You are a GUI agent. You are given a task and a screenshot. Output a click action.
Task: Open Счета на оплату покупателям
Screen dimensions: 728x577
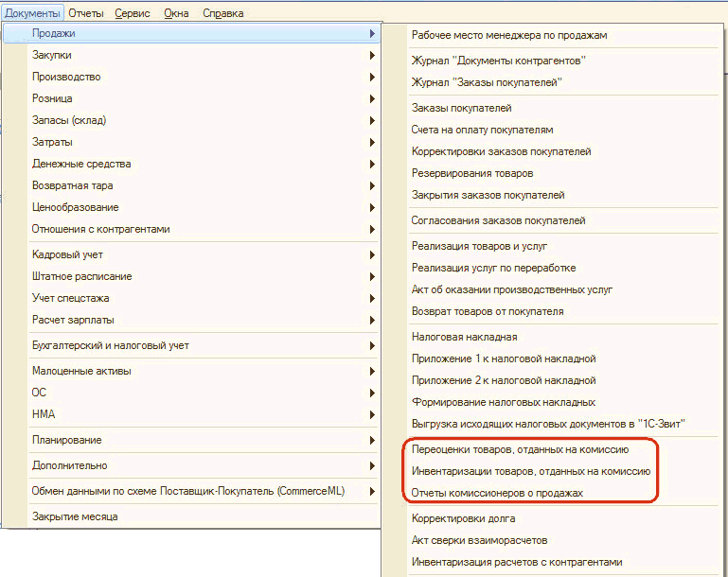pyautogui.click(x=482, y=131)
